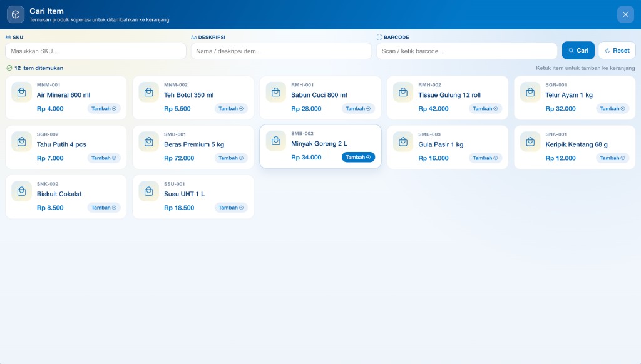This screenshot has width=641, height=364.
Task: Focus the Masukkan SKU input field
Action: (96, 51)
